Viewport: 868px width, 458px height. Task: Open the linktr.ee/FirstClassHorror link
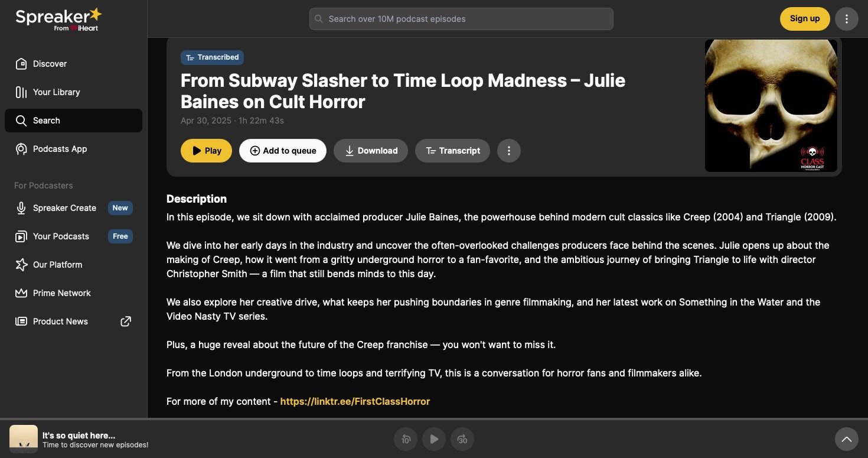[355, 401]
